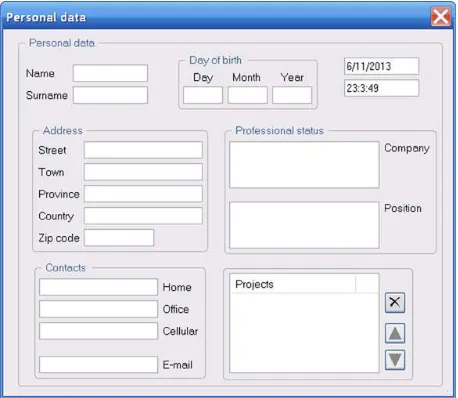Click the Company text area
Image resolution: width=458 pixels, height=398 pixels.
point(304,165)
